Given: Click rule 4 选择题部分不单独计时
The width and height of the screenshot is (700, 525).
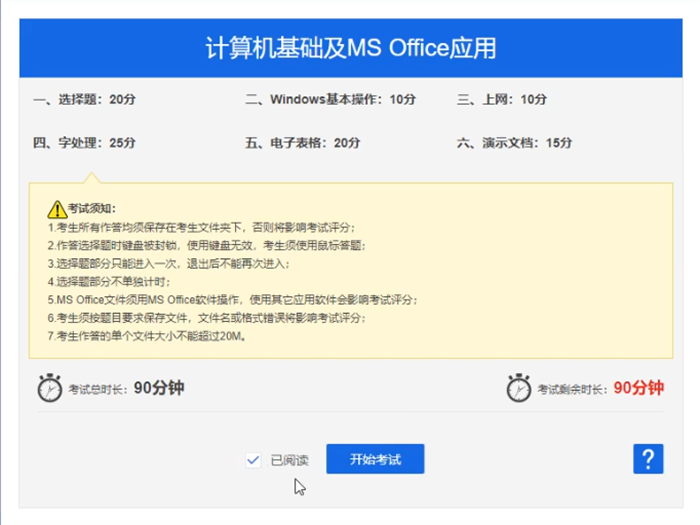Looking at the screenshot, I should [109, 282].
